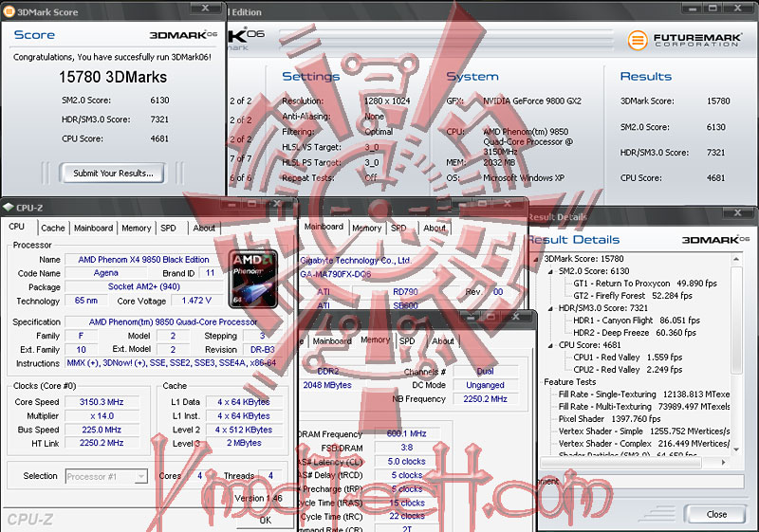Click the Futuremark Corporation orange logo icon

coord(638,40)
